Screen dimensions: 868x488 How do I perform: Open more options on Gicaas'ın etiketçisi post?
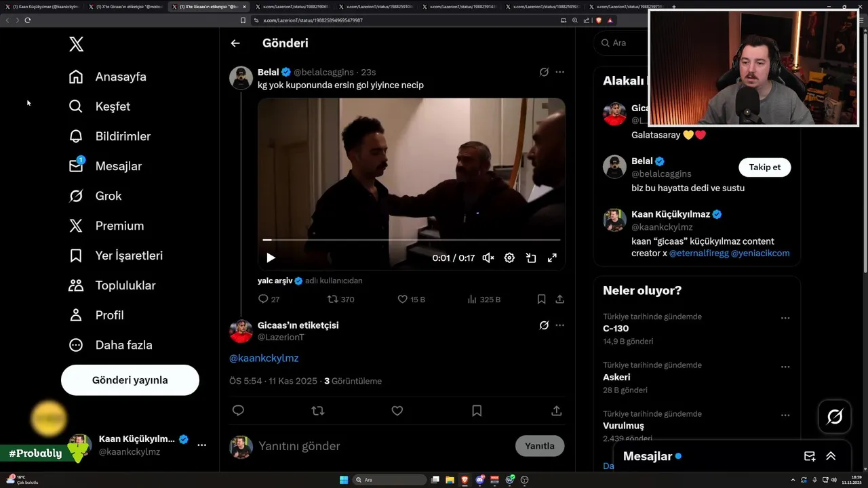[x=559, y=325]
